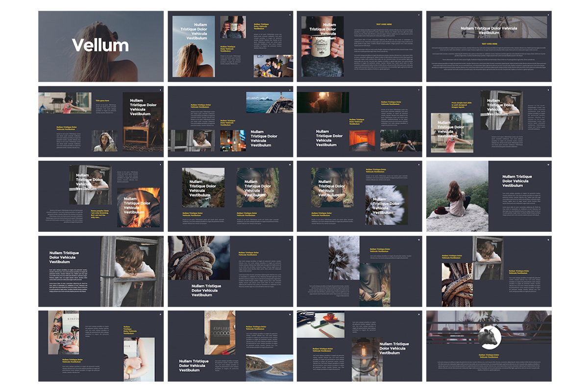Click 'Title goes here' yellow heading
The height and width of the screenshot is (392, 588).
coord(102,101)
